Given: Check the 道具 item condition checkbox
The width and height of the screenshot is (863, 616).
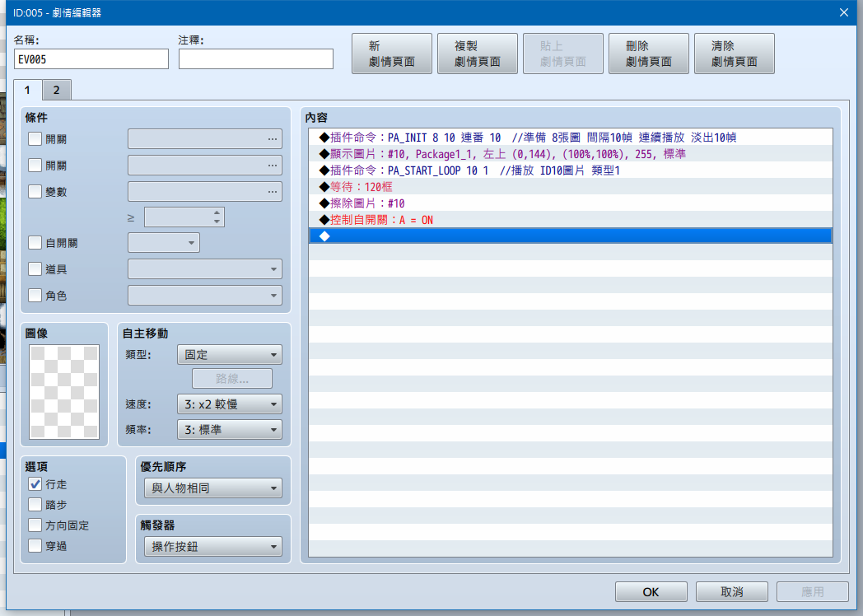Looking at the screenshot, I should pyautogui.click(x=35, y=269).
